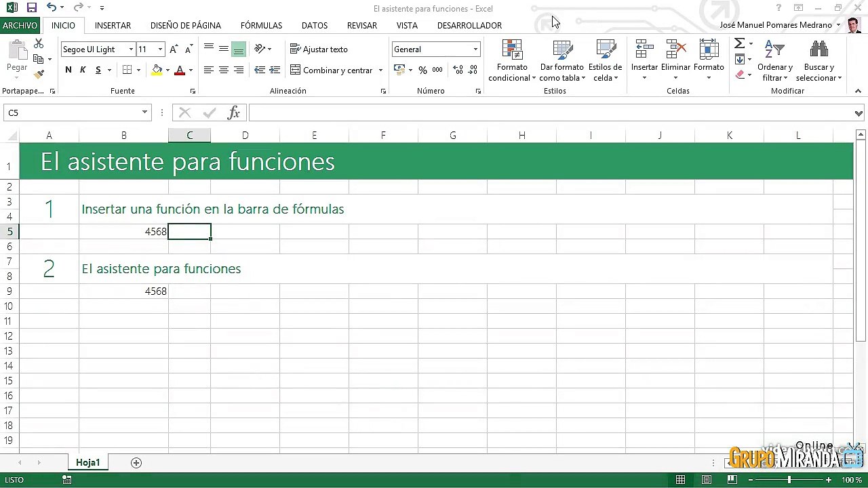Apply percent style to the cell
The width and height of the screenshot is (868, 488).
click(422, 70)
